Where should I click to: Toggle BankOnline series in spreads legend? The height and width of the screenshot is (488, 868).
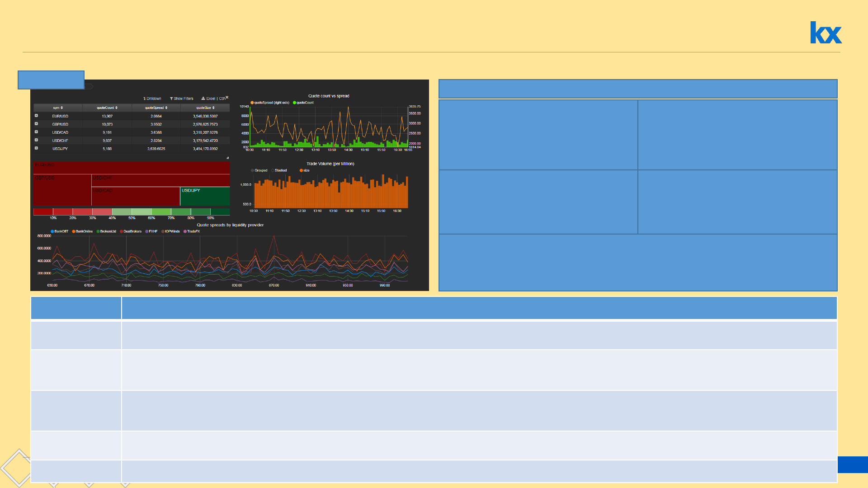(x=74, y=231)
